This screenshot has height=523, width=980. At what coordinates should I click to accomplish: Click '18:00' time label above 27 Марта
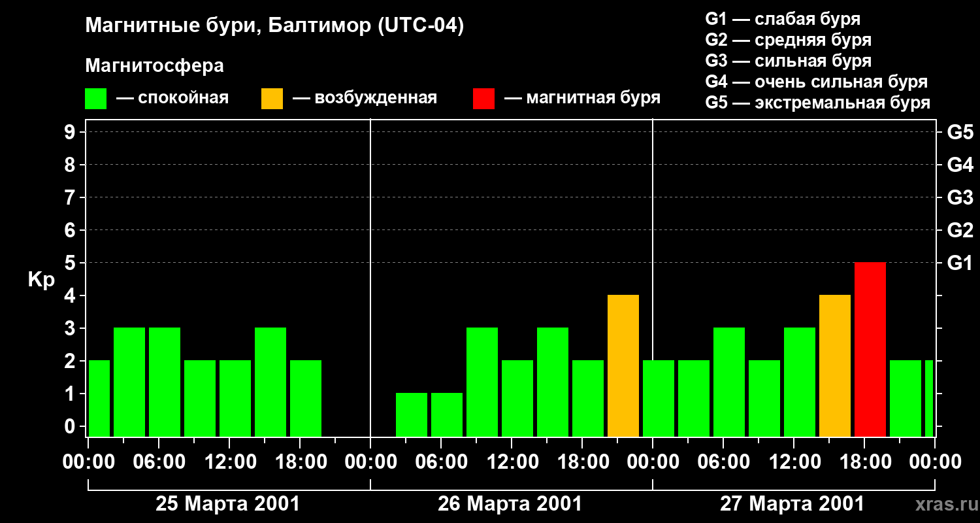864,462
